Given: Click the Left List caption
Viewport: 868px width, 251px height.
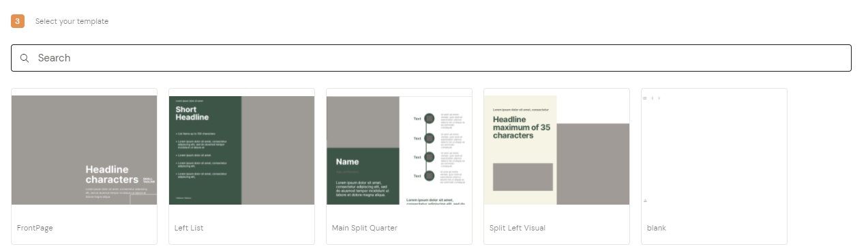Looking at the screenshot, I should (x=189, y=228).
